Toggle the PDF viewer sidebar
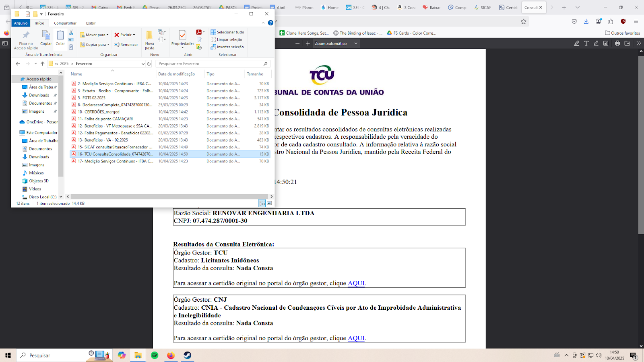Viewport: 644px width, 362px height. (5, 43)
